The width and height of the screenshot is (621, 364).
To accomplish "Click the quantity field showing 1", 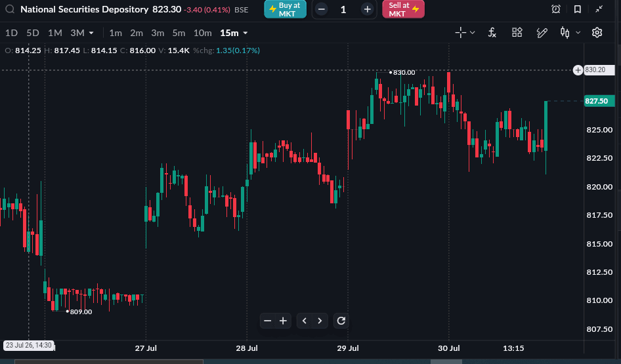I will pos(343,9).
